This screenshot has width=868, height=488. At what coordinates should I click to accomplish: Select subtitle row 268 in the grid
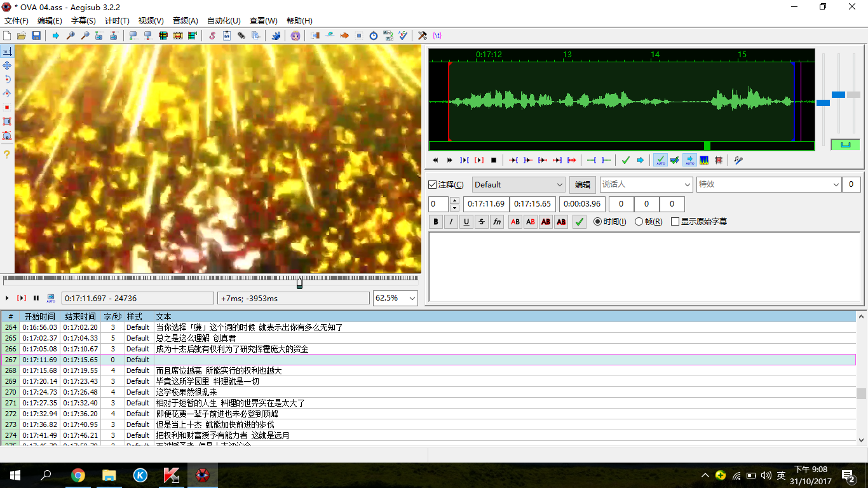click(x=428, y=370)
